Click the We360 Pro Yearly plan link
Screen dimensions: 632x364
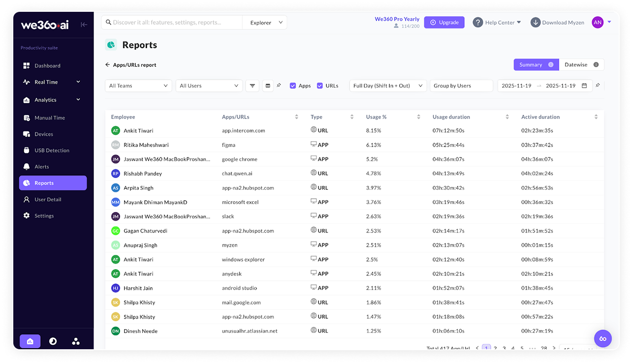coord(397,19)
